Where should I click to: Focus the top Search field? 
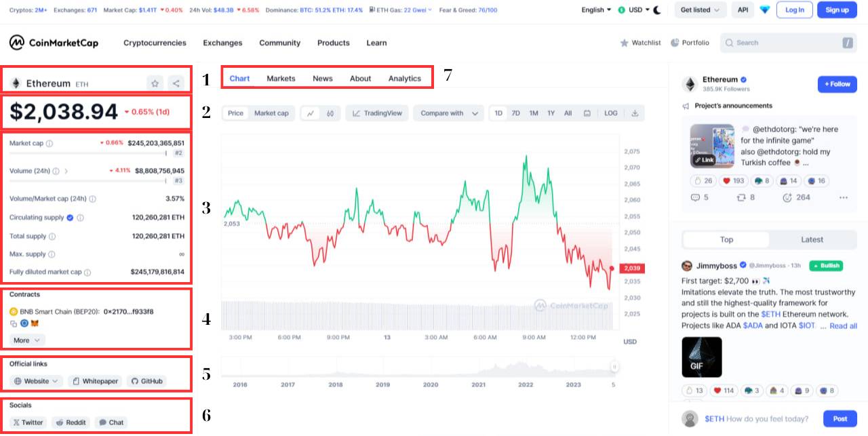[x=787, y=43]
